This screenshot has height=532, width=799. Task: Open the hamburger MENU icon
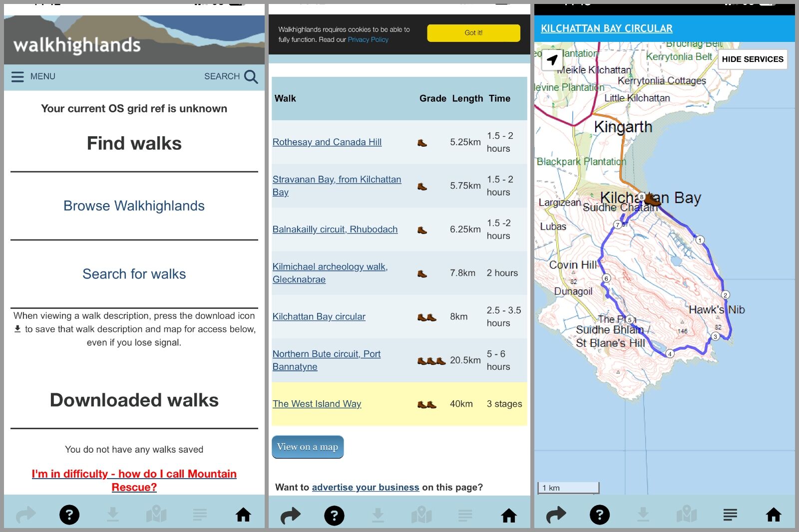(17, 76)
